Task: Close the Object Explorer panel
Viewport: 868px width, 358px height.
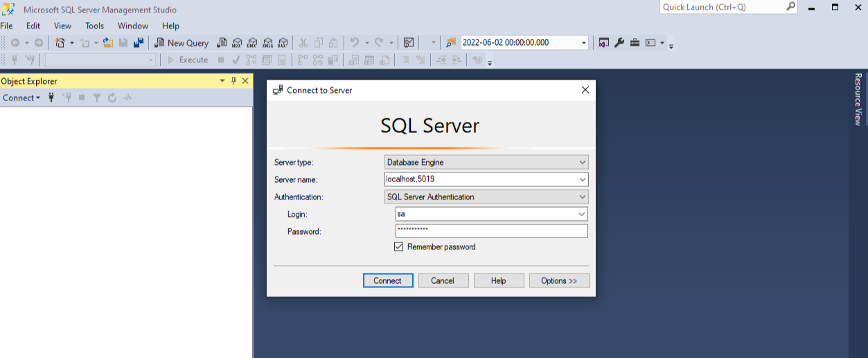Action: click(245, 81)
